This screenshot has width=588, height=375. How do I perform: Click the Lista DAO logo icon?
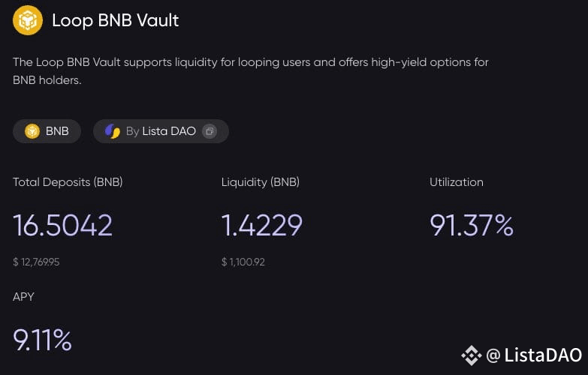[112, 131]
